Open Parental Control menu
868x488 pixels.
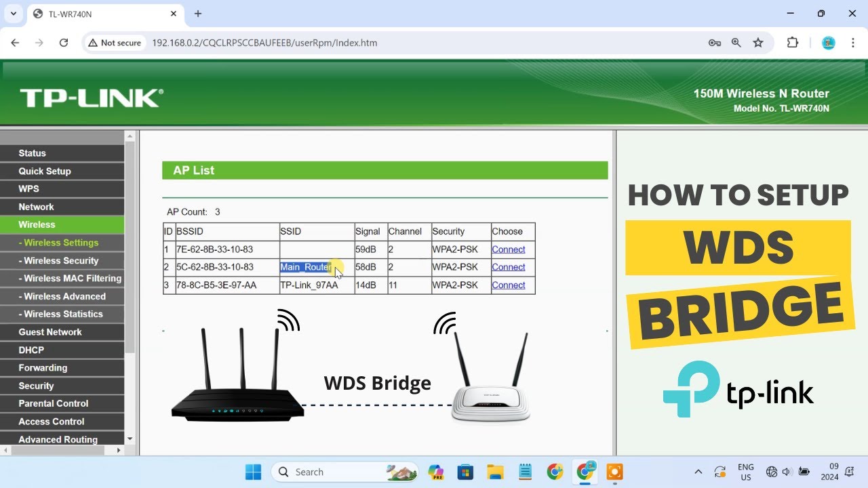(x=62, y=403)
